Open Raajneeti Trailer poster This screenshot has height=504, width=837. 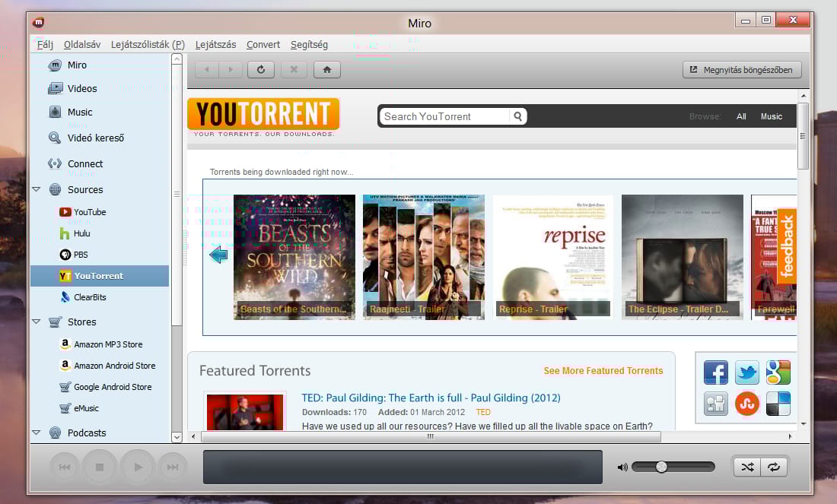[x=424, y=257]
